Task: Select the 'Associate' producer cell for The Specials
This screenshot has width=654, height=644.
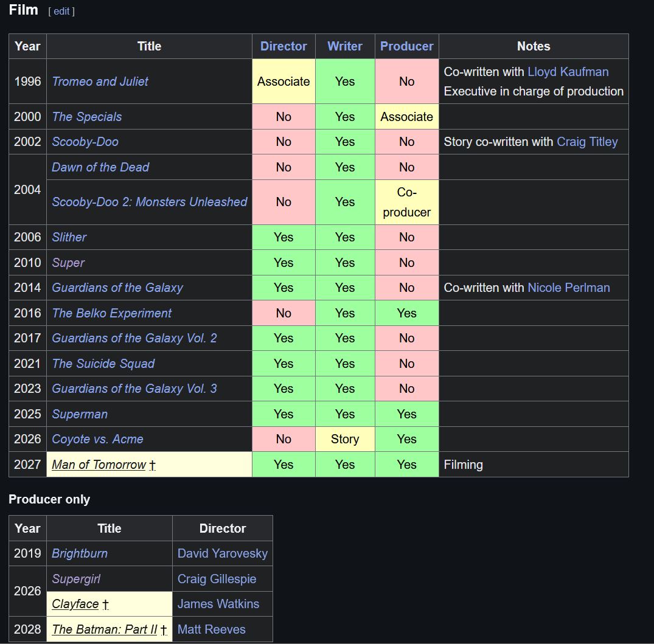Action: point(406,117)
